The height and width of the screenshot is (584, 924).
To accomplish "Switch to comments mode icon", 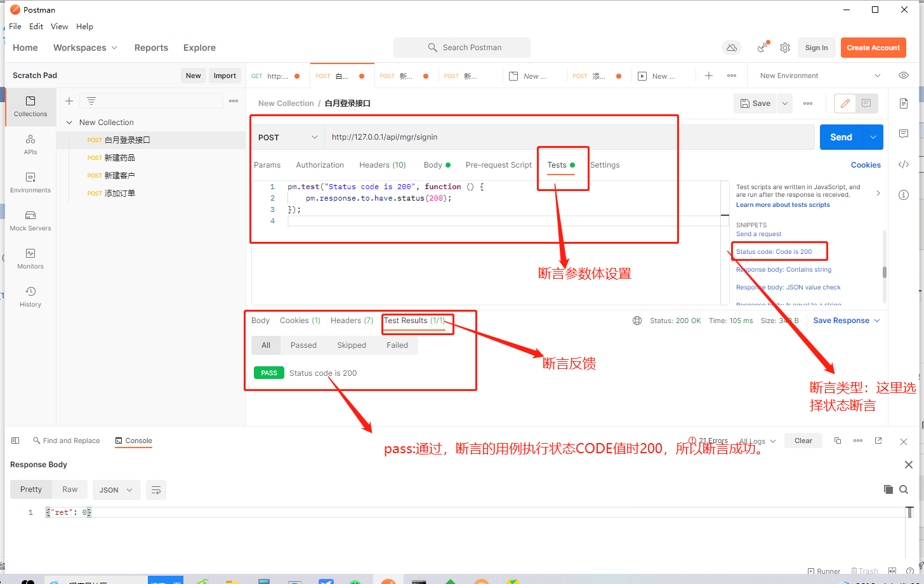I will click(x=866, y=103).
